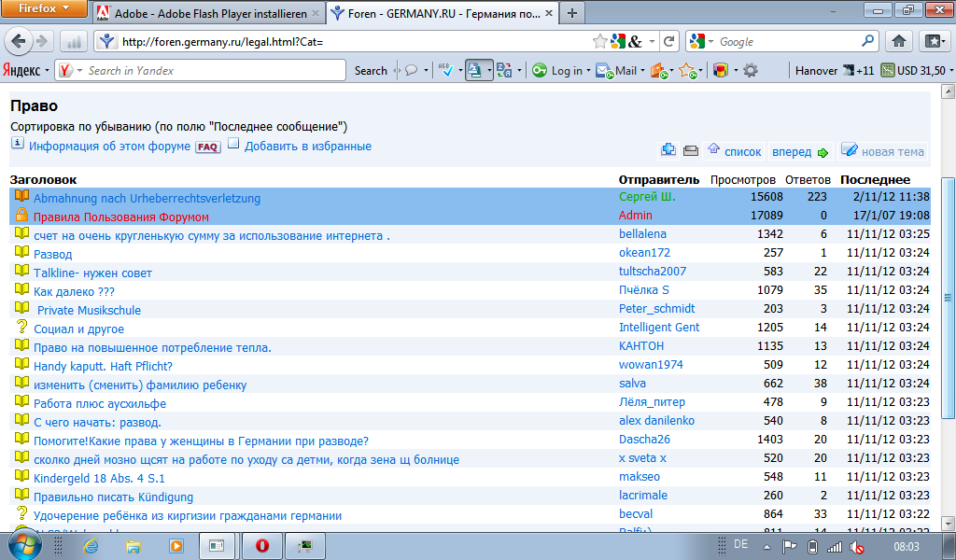Open a new tab with the plus button
Image resolution: width=956 pixels, height=560 pixels.
pyautogui.click(x=571, y=13)
